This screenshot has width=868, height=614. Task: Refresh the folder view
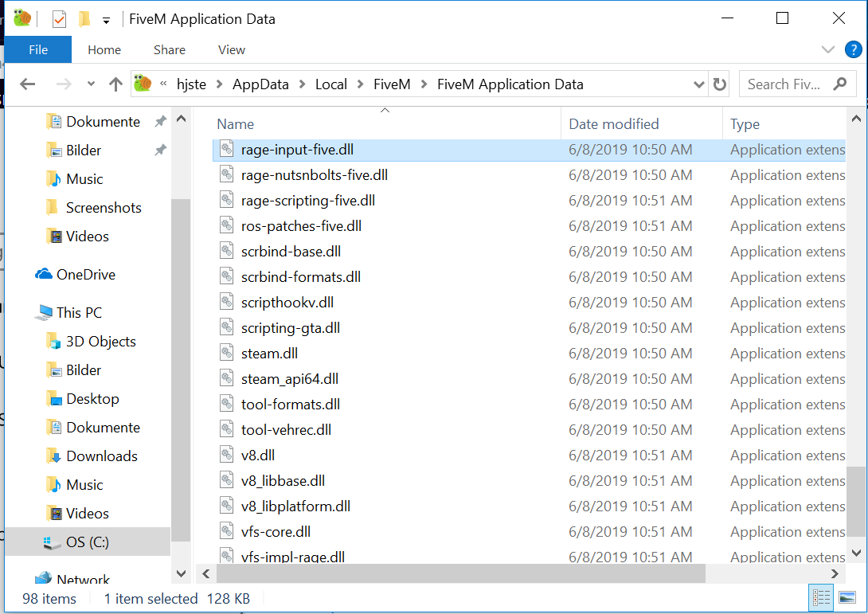click(x=720, y=84)
